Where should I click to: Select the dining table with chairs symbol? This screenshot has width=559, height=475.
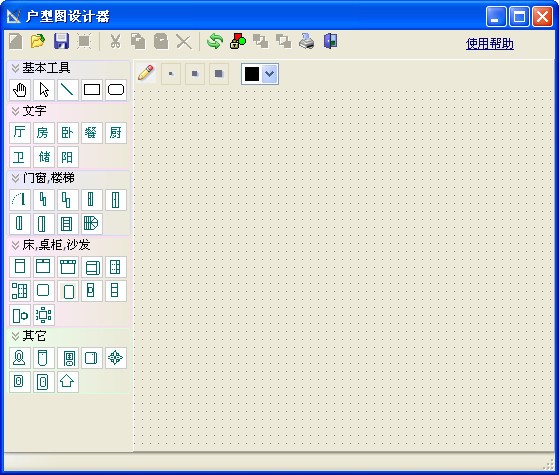(44, 315)
